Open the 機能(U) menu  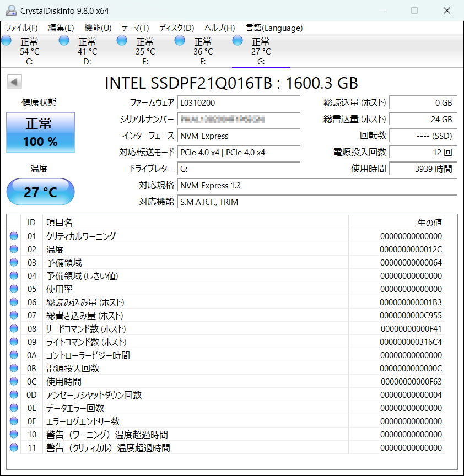tap(98, 28)
